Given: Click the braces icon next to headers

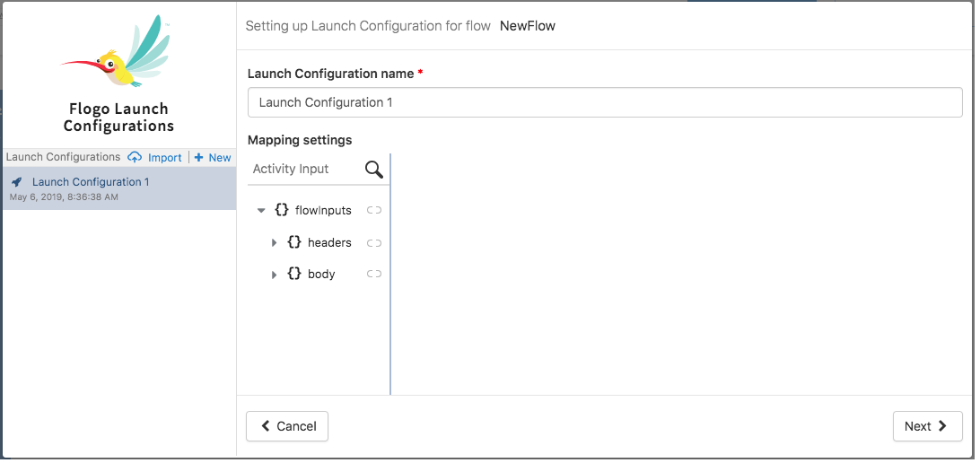Looking at the screenshot, I should tap(294, 242).
